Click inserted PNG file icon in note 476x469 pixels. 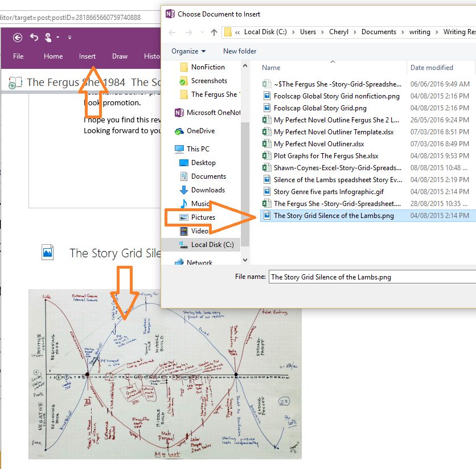point(48,253)
